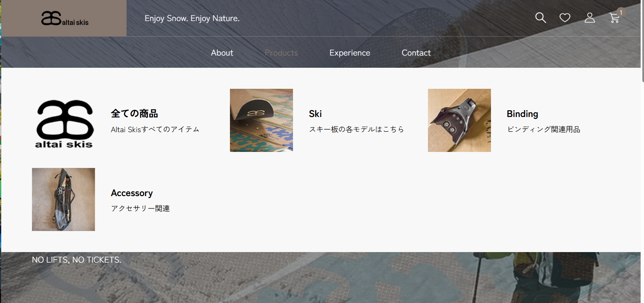Open the Contact menu

pos(416,53)
